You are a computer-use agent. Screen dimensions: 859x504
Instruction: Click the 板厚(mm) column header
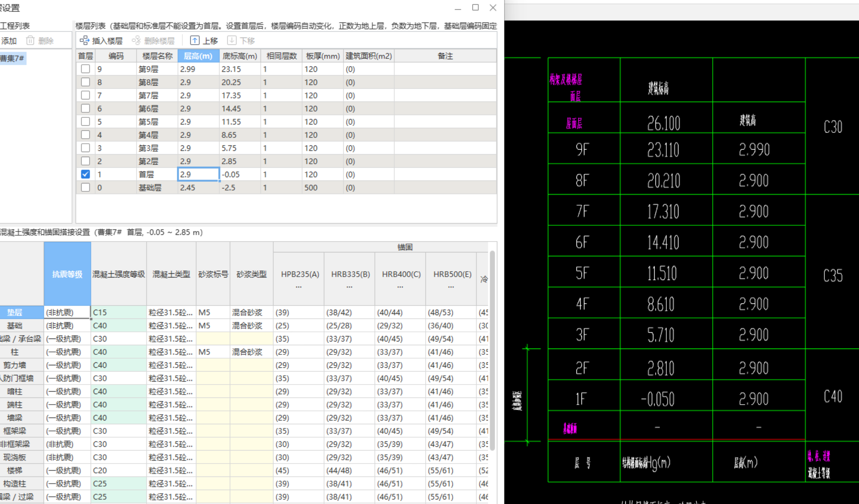[323, 56]
